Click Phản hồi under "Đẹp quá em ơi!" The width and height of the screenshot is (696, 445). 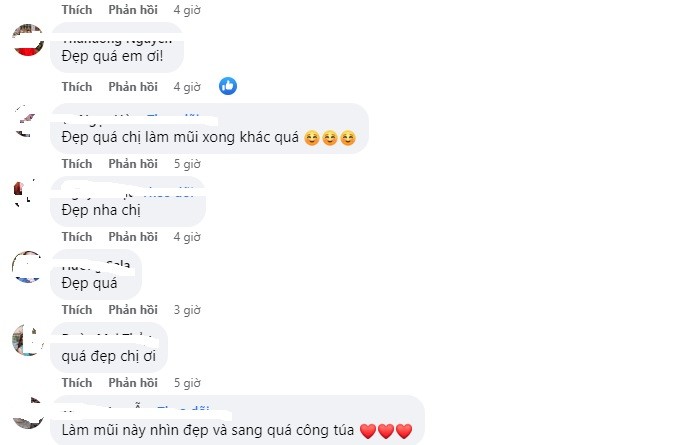(133, 87)
